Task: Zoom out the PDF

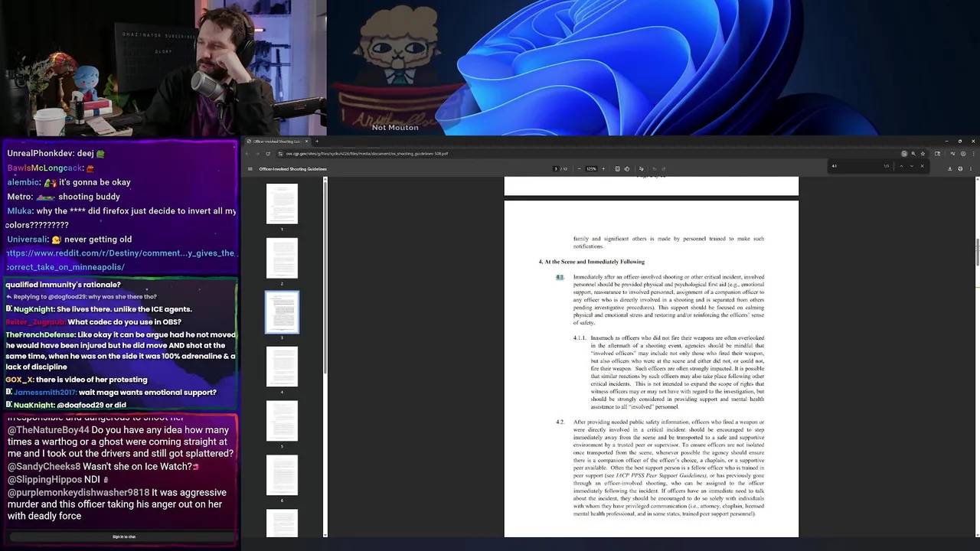Action: click(580, 168)
